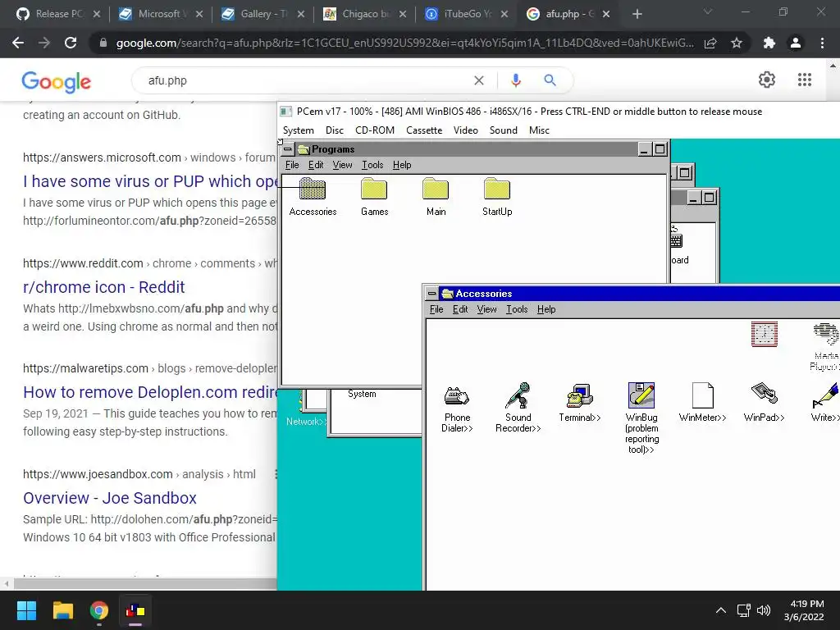
Task: Open the PCem Sound menu
Action: (x=503, y=130)
